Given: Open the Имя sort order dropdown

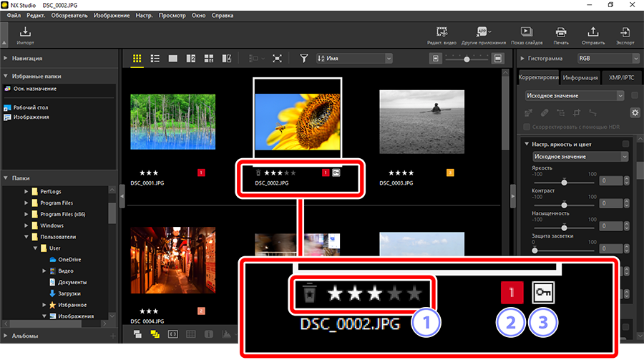Looking at the screenshot, I should coord(354,58).
